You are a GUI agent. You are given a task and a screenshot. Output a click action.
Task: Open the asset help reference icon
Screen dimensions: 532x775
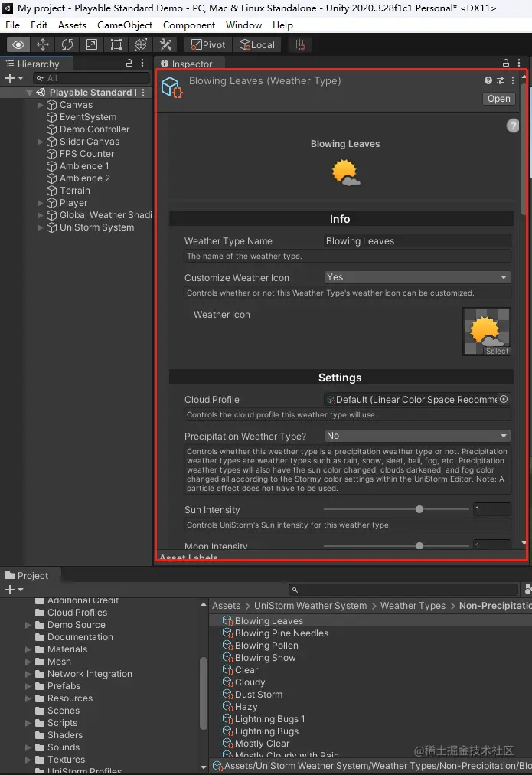click(488, 80)
